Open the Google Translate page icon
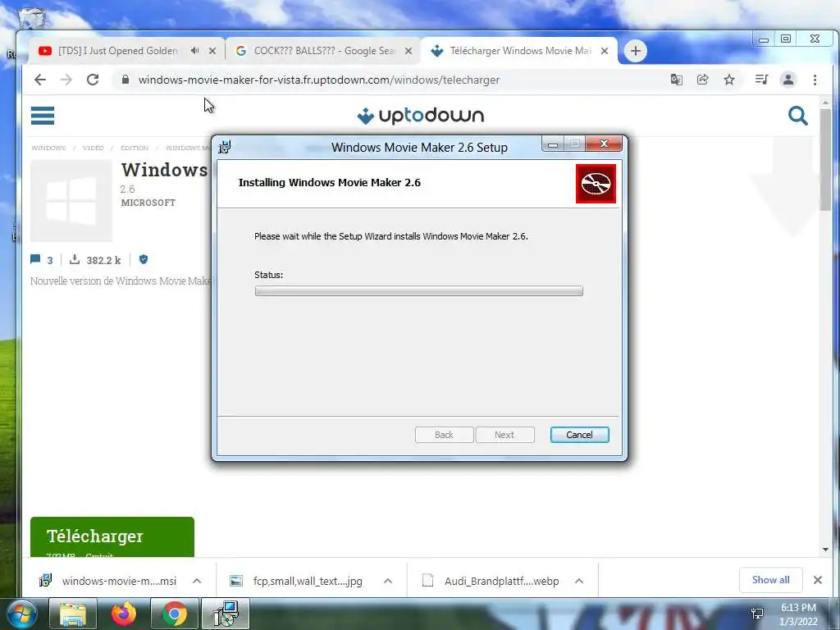 pos(677,80)
